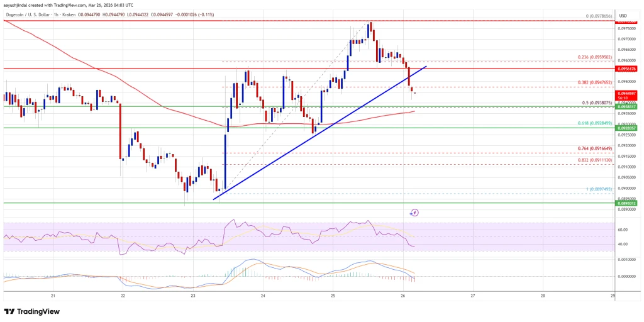644x322 pixels.
Task: Select the 0.618 Fibonacci level label
Action: pos(594,123)
